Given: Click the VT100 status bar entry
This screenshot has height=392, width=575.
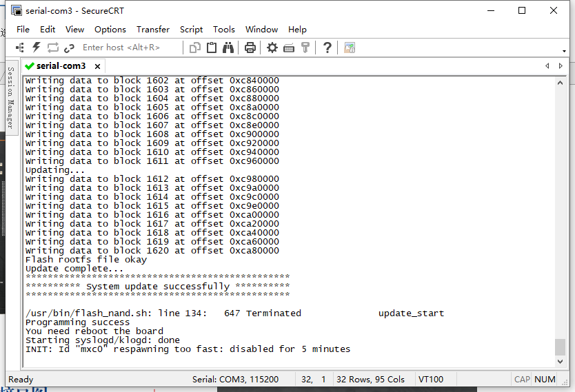Looking at the screenshot, I should [430, 379].
